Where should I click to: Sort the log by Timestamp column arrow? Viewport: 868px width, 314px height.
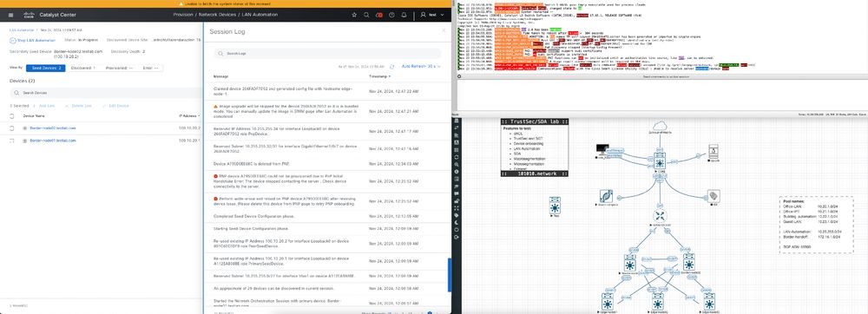click(x=390, y=76)
